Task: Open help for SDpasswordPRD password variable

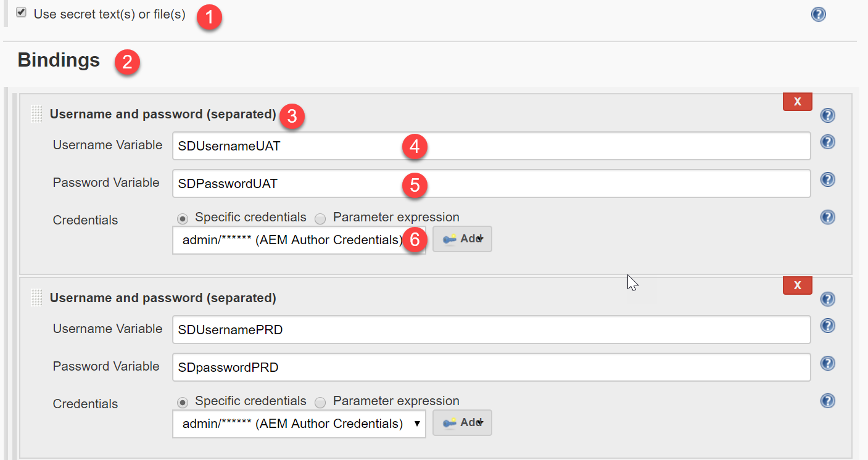Action: [x=828, y=363]
